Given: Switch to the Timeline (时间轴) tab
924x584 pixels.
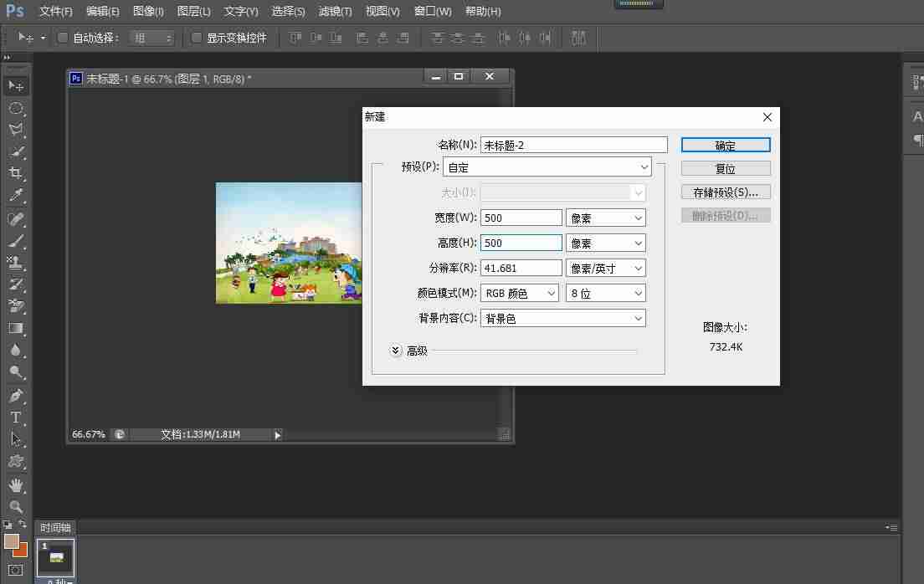Looking at the screenshot, I should 55,527.
